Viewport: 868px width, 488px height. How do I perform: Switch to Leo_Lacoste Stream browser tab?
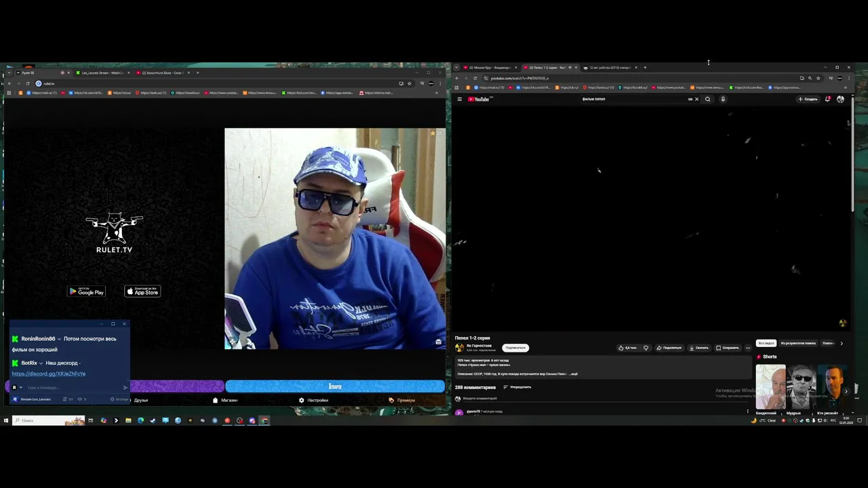(x=102, y=73)
